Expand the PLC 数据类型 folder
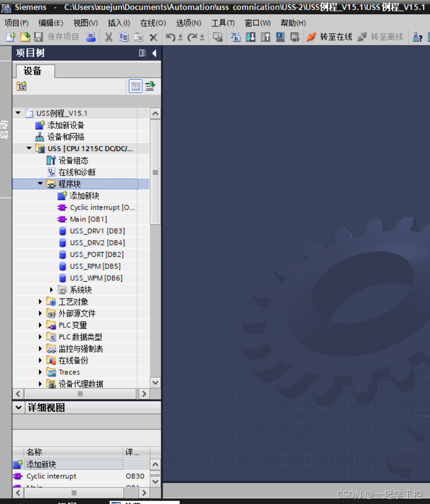This screenshot has height=504, width=430. point(40,337)
